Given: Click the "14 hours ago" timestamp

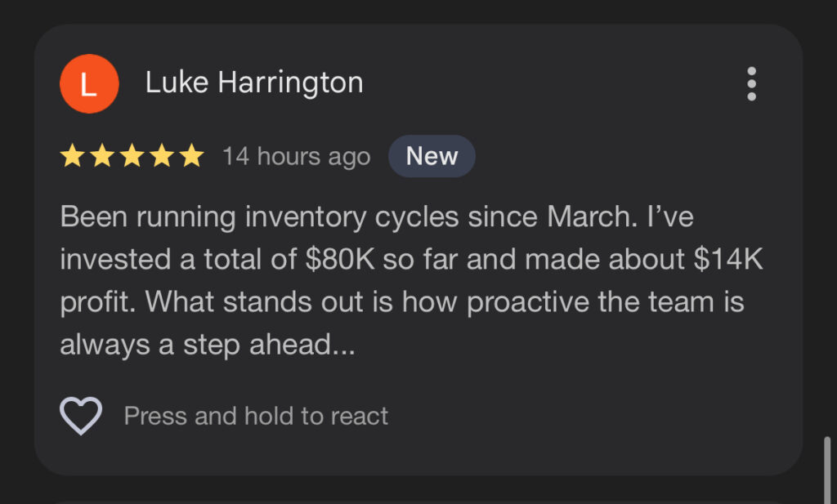Looking at the screenshot, I should (296, 156).
